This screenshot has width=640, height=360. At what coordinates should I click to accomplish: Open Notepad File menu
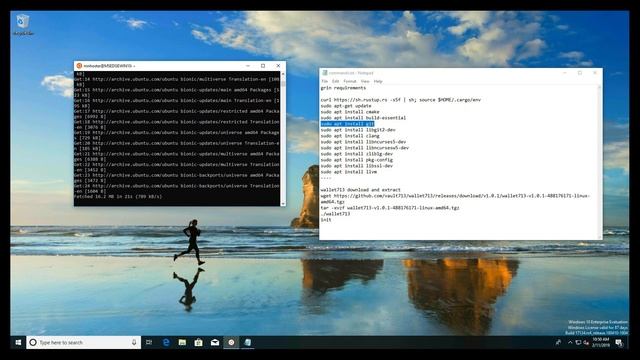325,82
